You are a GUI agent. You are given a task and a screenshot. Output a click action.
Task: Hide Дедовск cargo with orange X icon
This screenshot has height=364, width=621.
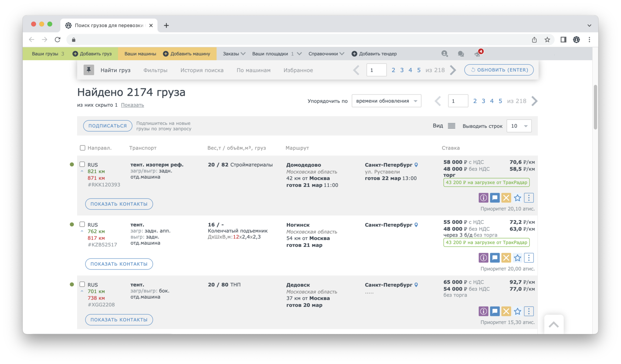tap(506, 311)
